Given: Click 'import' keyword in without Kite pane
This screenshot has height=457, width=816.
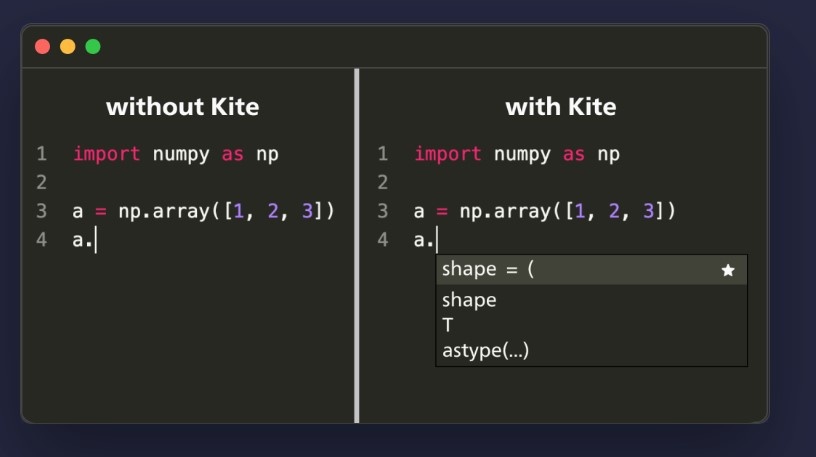Looking at the screenshot, I should tap(107, 154).
